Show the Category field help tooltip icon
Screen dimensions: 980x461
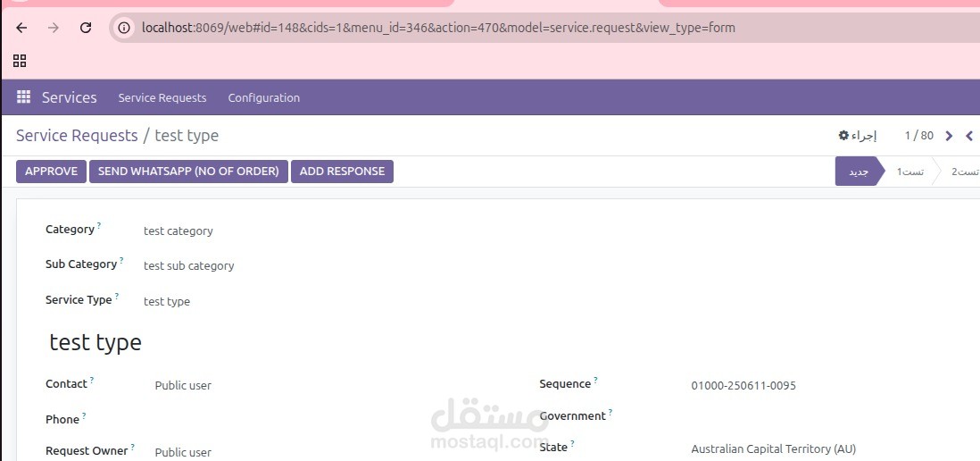coord(99,224)
